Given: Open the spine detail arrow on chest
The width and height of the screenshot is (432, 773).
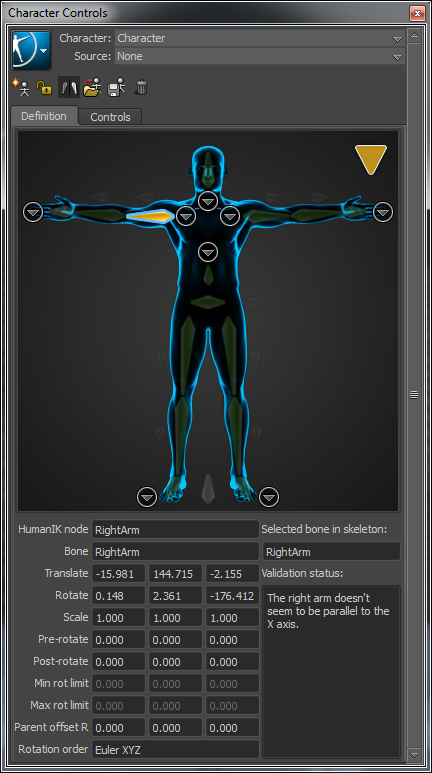Looking at the screenshot, I should (208, 252).
